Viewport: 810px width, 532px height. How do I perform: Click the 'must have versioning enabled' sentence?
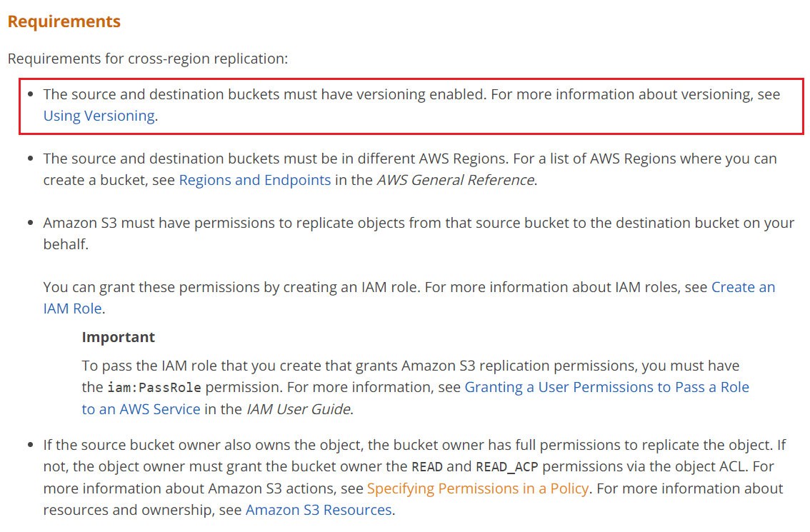(x=265, y=94)
